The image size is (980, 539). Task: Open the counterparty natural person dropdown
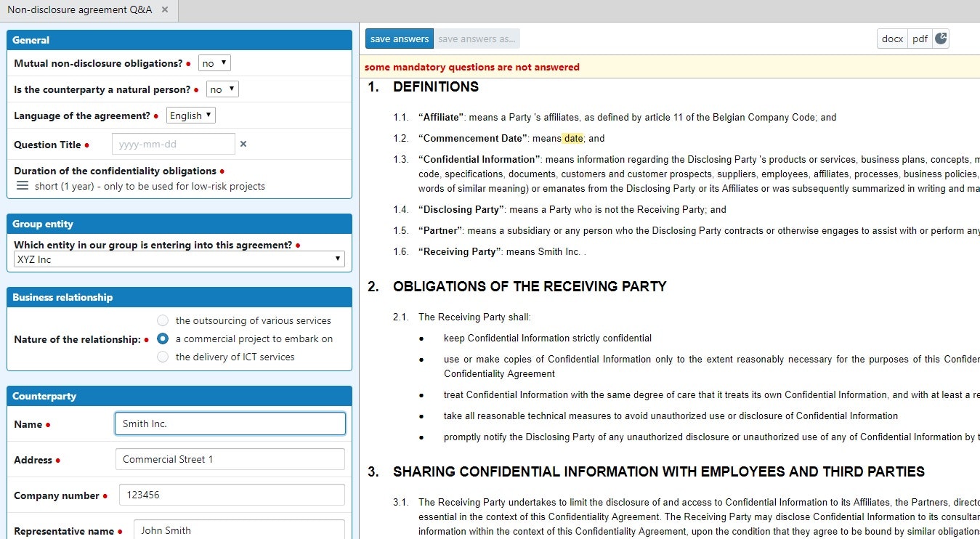[222, 89]
